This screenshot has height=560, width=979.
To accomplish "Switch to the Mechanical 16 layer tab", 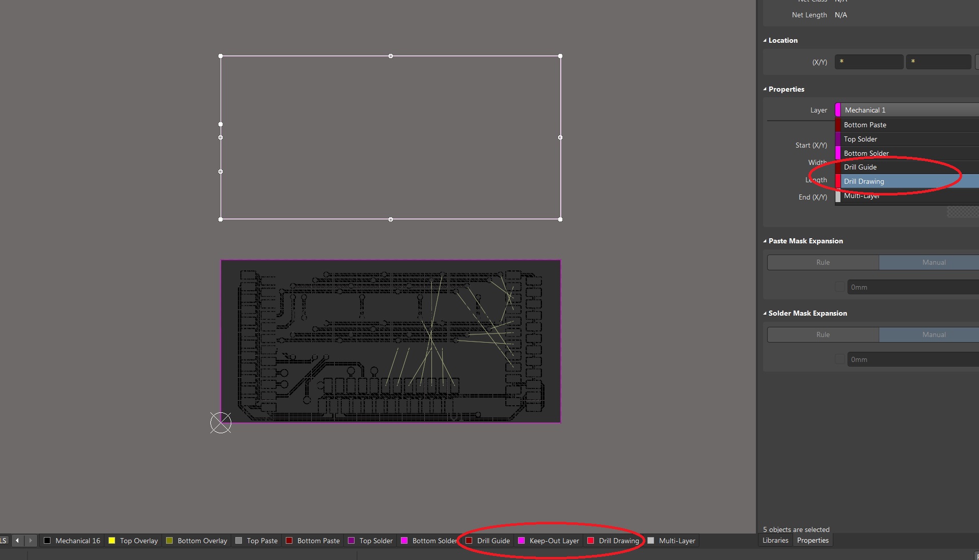I will pyautogui.click(x=72, y=541).
